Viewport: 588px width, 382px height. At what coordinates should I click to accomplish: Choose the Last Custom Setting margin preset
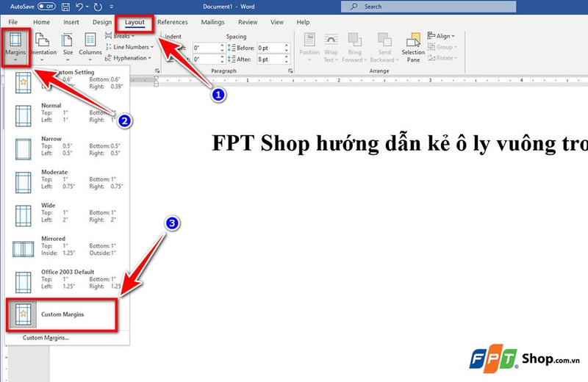68,82
